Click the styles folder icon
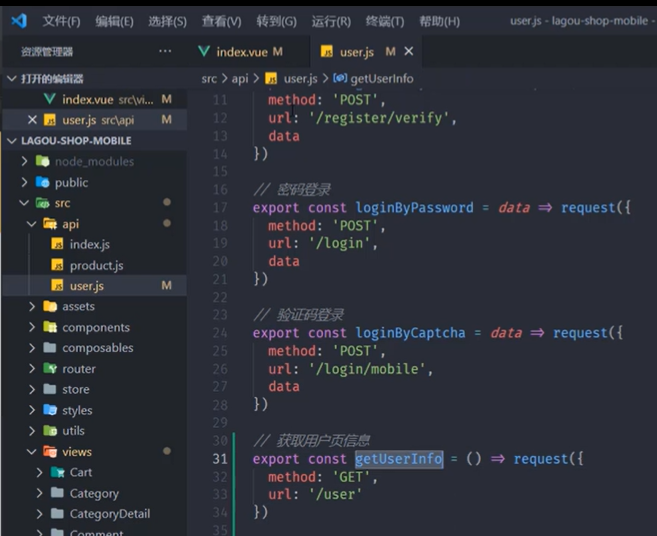The image size is (657, 536). point(50,410)
